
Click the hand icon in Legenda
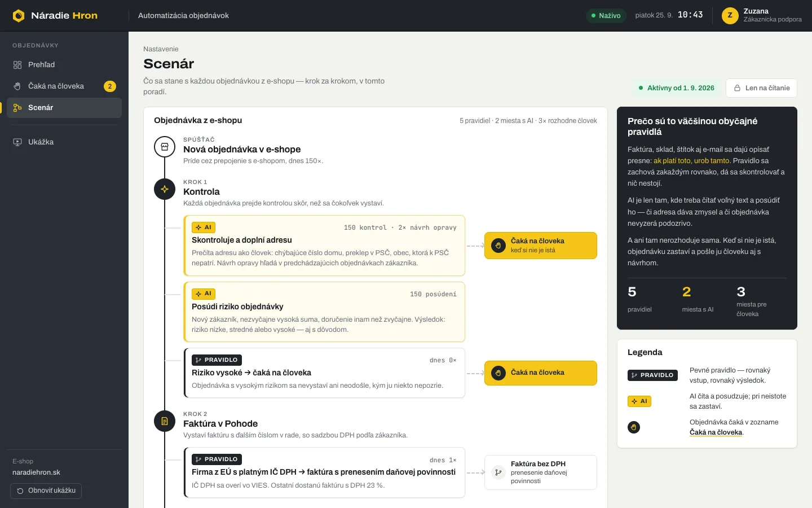click(634, 427)
